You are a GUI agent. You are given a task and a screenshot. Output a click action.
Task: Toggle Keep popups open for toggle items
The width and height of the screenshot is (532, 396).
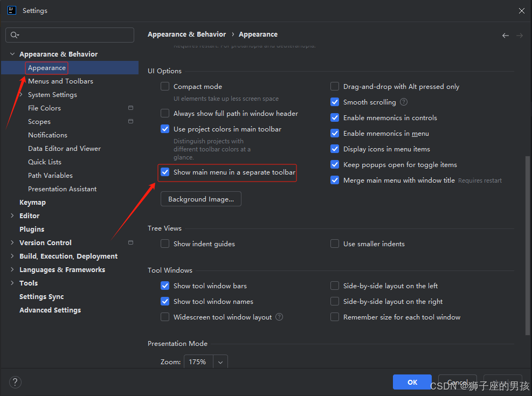[335, 164]
